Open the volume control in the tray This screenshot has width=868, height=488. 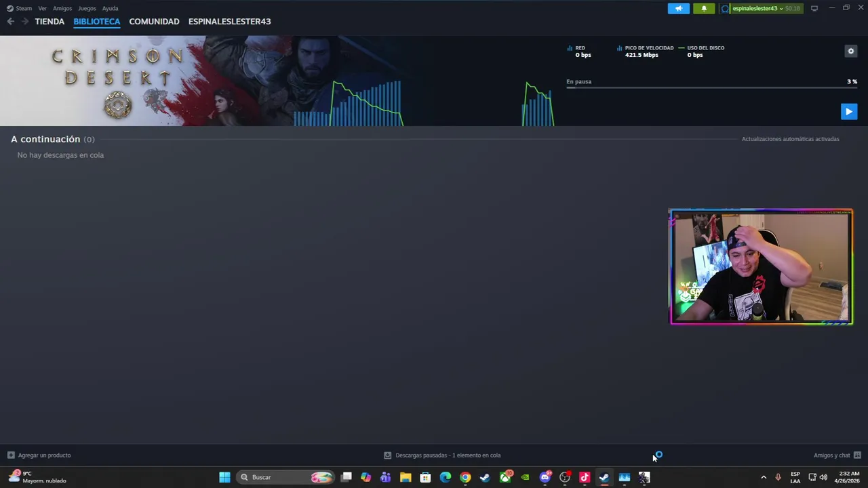click(823, 477)
